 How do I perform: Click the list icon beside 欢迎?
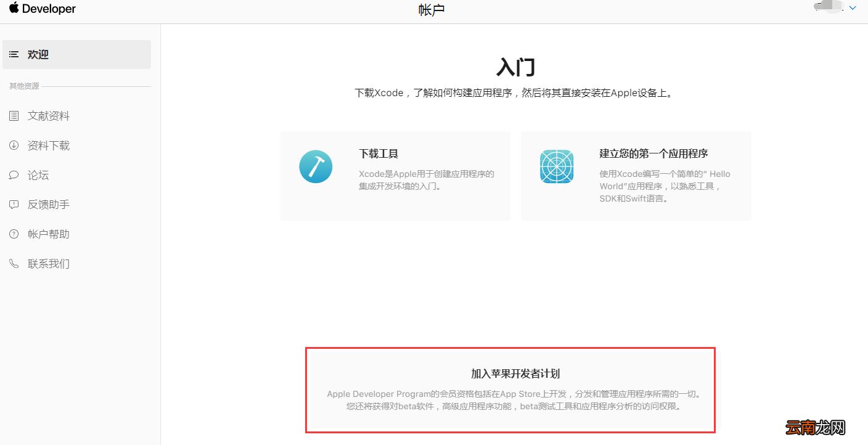14,54
